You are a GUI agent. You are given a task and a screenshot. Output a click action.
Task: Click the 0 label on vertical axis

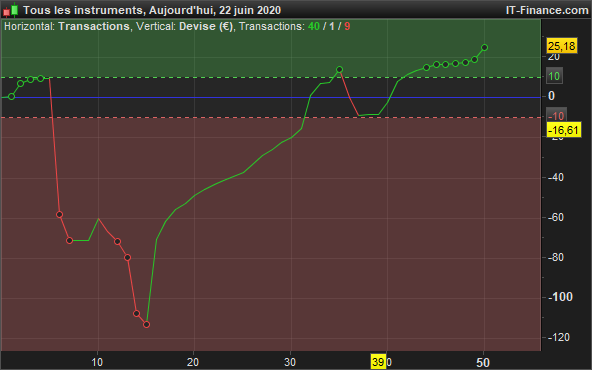pos(552,96)
